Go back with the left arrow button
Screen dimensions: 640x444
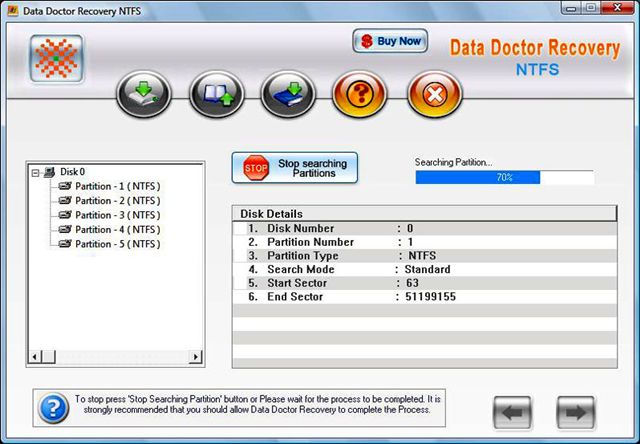click(x=512, y=413)
